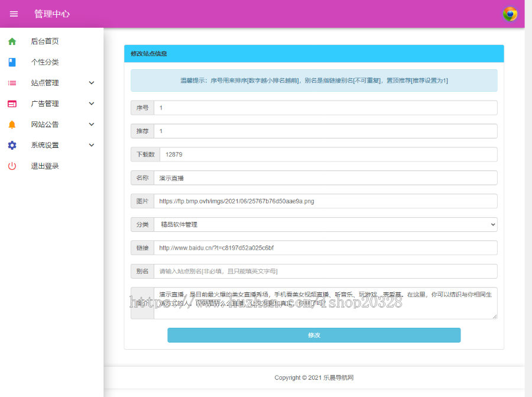
Task: Focus the 名称 field 演示直播
Action: tap(325, 178)
